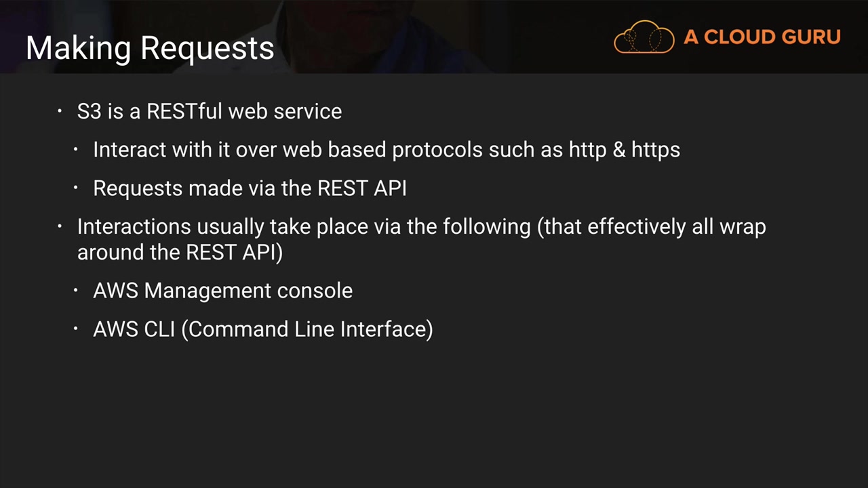
Task: Select the S3 is a RESTful web service line
Action: pos(209,111)
